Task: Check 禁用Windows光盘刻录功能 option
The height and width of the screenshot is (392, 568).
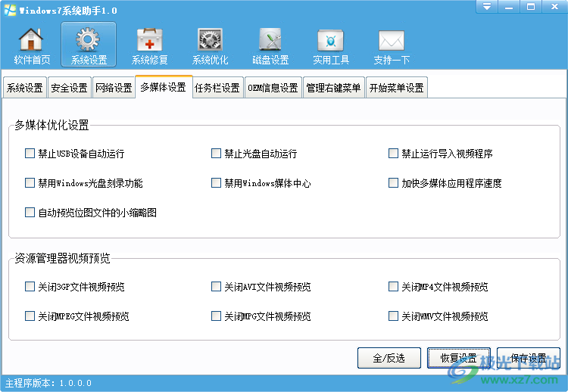Action: click(x=30, y=183)
